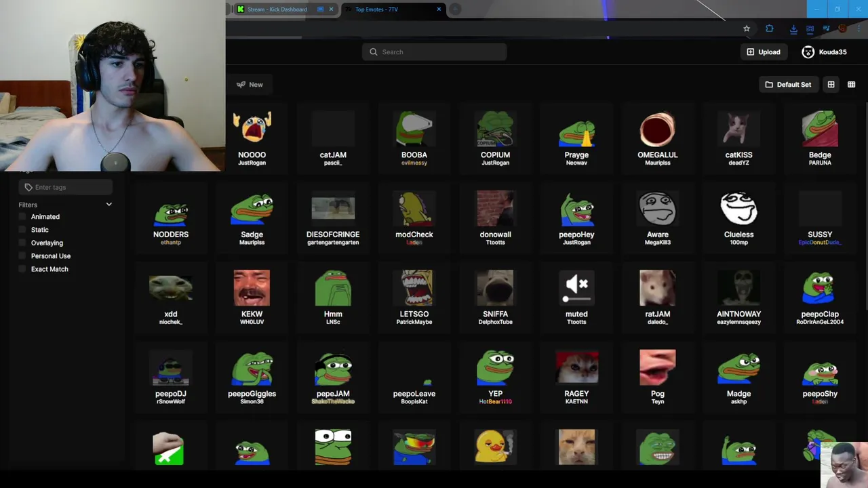Click the peepoDJ emote
This screenshot has height=488, width=868.
pyautogui.click(x=171, y=377)
